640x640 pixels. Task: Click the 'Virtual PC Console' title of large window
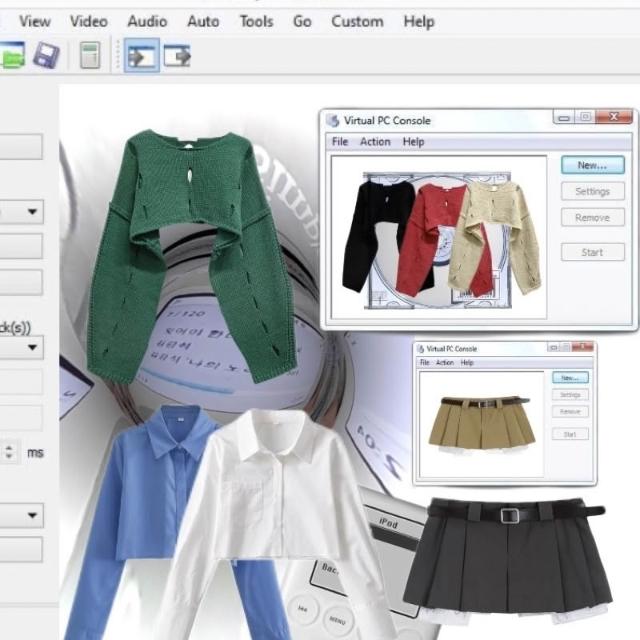[387, 120]
